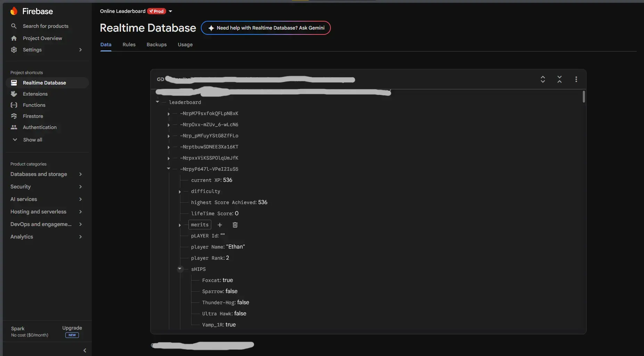The image size is (644, 356).
Task: Expand node -NrpOxx-mZUv_6-wLcN6
Action: coord(169,125)
